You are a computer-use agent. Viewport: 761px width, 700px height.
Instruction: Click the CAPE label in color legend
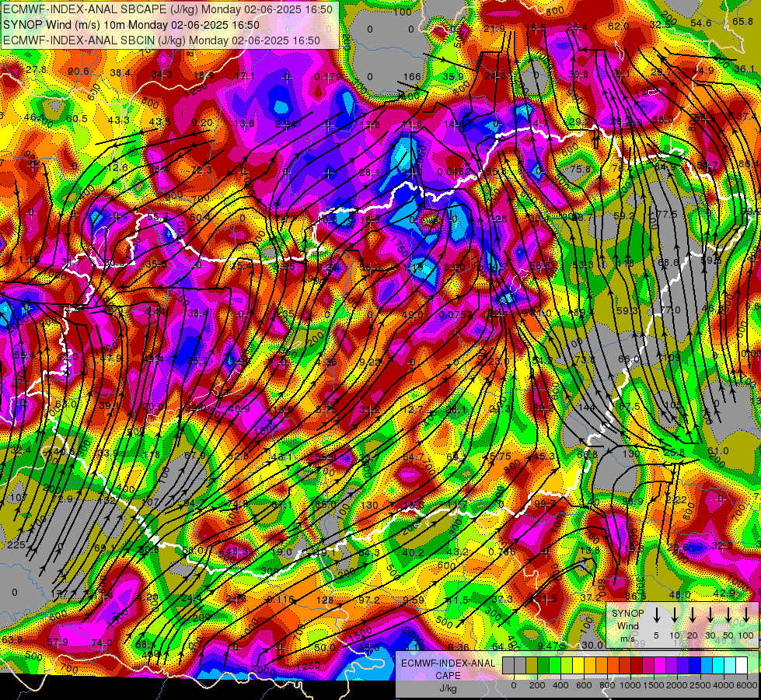click(x=448, y=676)
